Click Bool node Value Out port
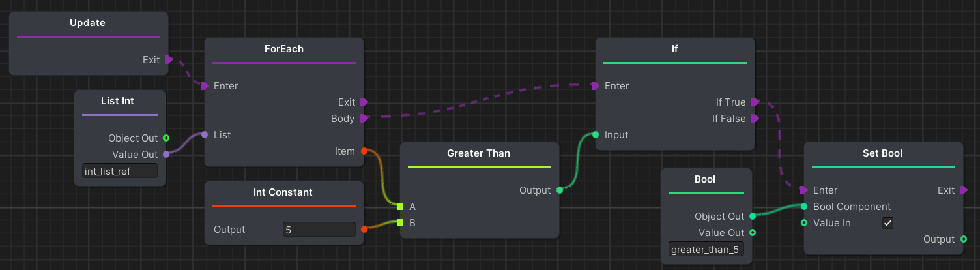The image size is (980, 270). (752, 232)
